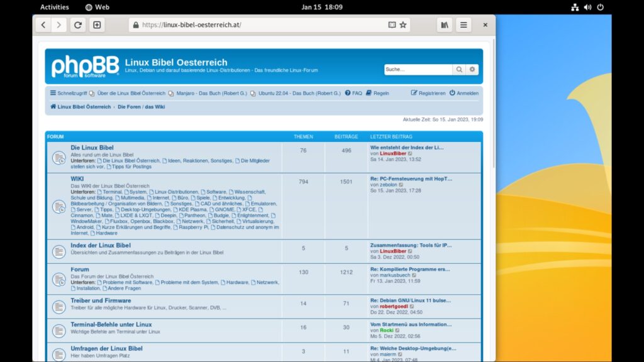
Task: Open the browser hamburger menu
Action: pos(464,25)
